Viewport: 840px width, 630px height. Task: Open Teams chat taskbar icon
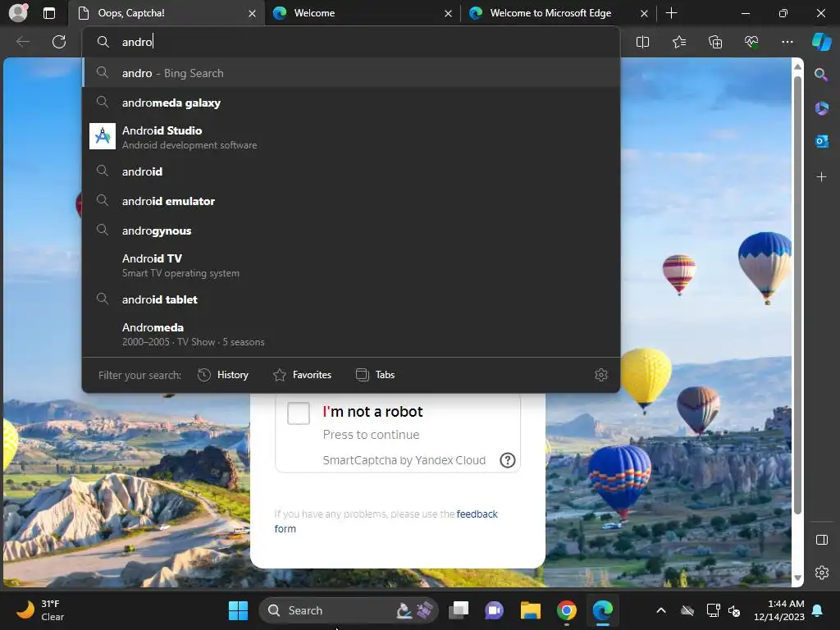tap(494, 610)
